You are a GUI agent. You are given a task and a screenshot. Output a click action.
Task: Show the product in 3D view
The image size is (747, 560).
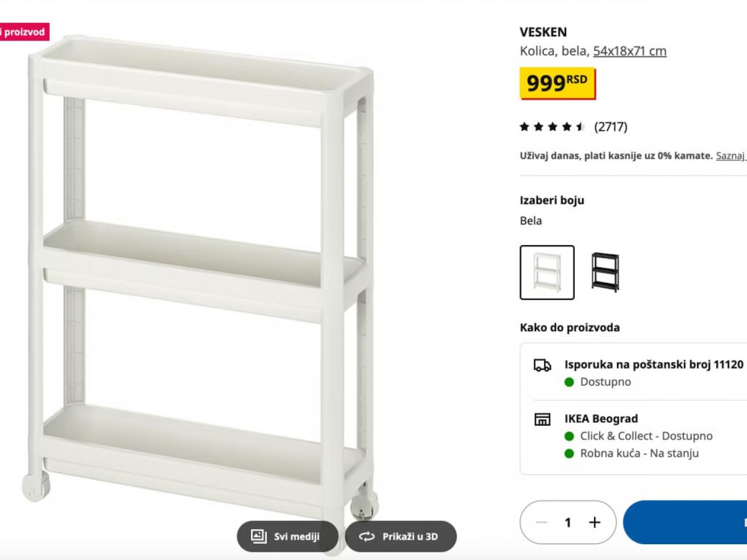point(400,536)
